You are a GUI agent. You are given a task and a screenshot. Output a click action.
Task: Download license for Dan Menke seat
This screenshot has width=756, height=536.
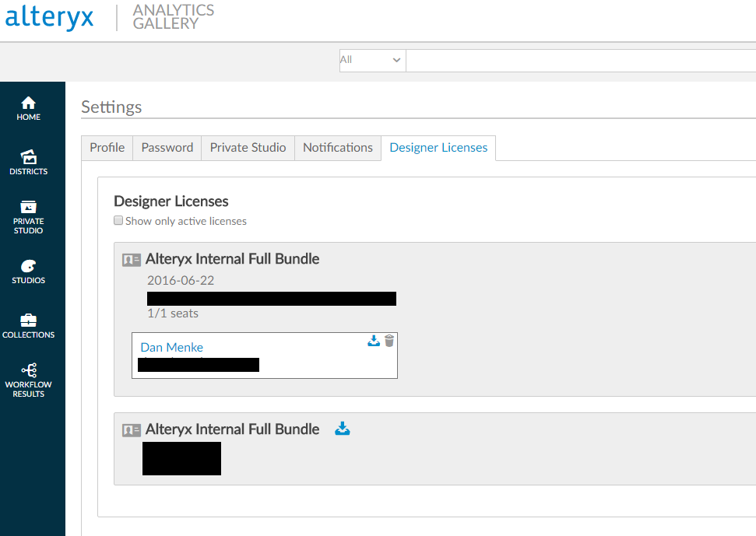coord(374,341)
